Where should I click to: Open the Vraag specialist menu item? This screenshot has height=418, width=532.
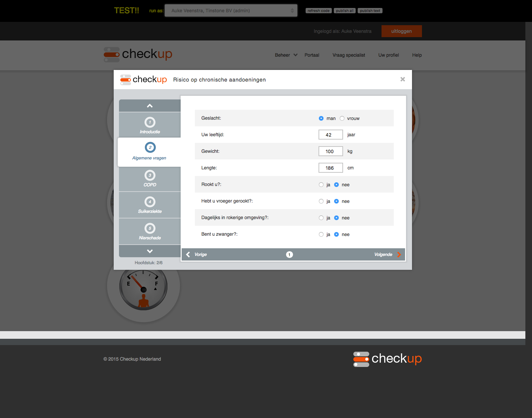click(x=349, y=55)
